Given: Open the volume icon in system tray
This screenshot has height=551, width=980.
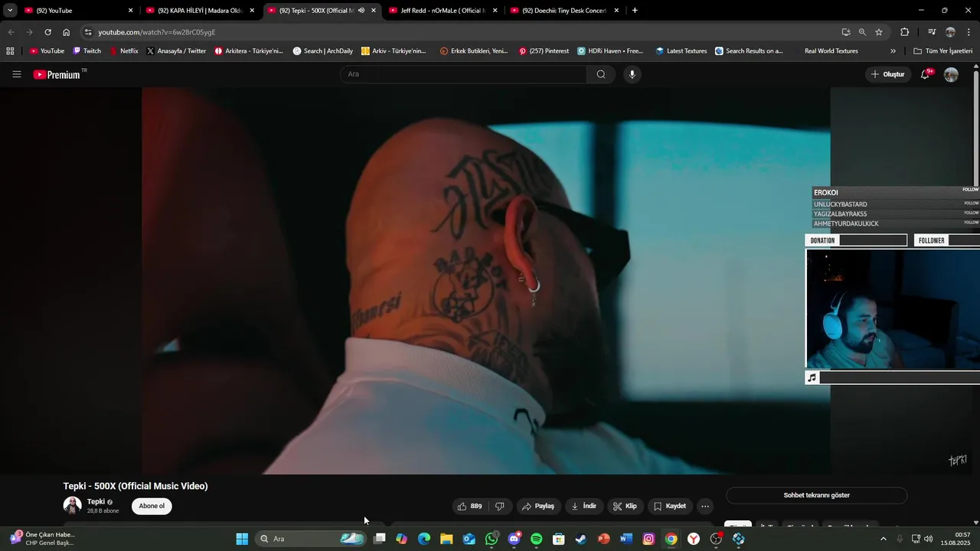Looking at the screenshot, I should [x=929, y=539].
